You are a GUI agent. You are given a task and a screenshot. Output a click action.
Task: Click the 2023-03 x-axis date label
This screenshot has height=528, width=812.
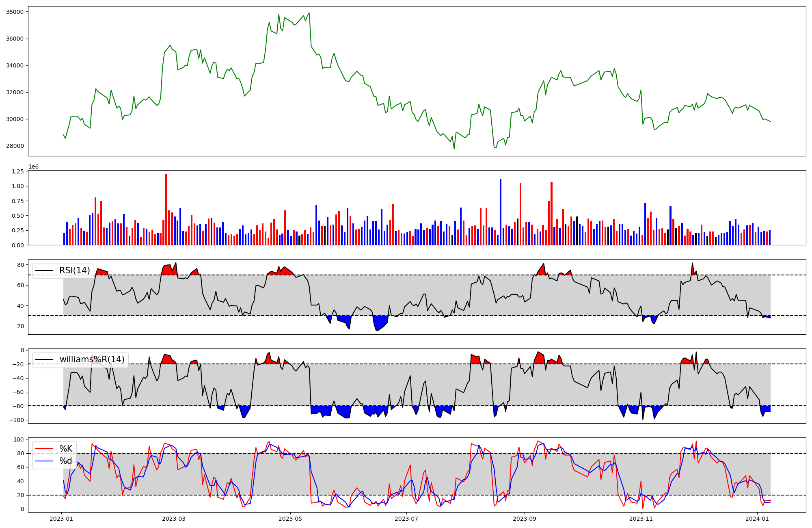[x=174, y=519]
